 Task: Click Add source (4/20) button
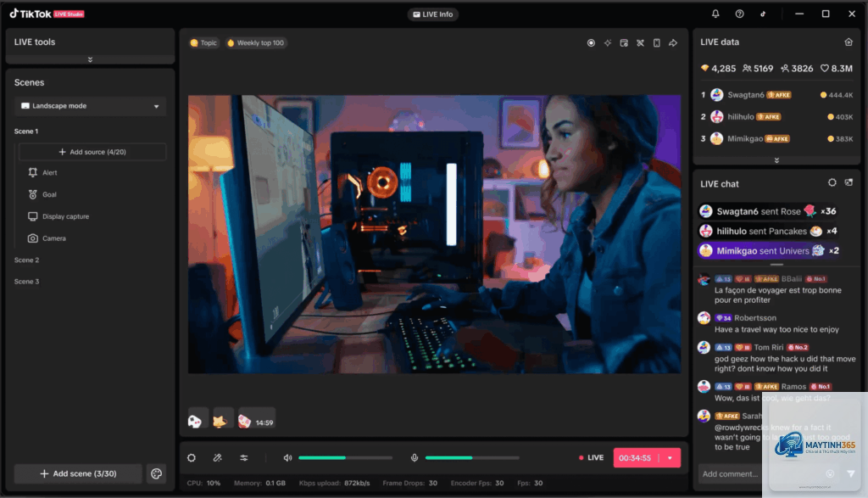coord(92,152)
